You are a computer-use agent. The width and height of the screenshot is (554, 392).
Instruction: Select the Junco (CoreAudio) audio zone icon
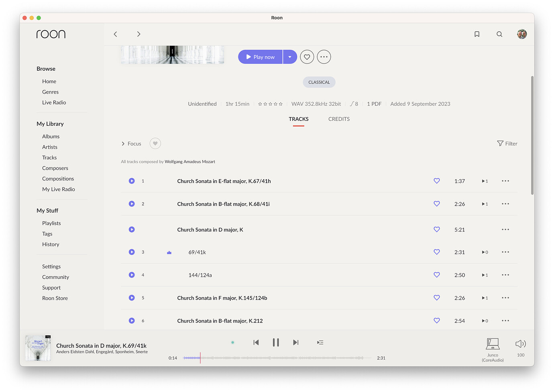492,344
